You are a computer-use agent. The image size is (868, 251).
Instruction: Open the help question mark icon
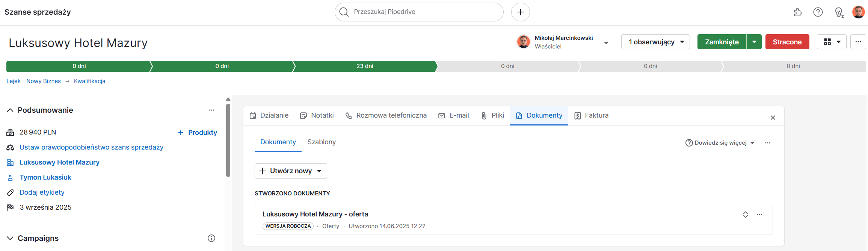tap(818, 12)
